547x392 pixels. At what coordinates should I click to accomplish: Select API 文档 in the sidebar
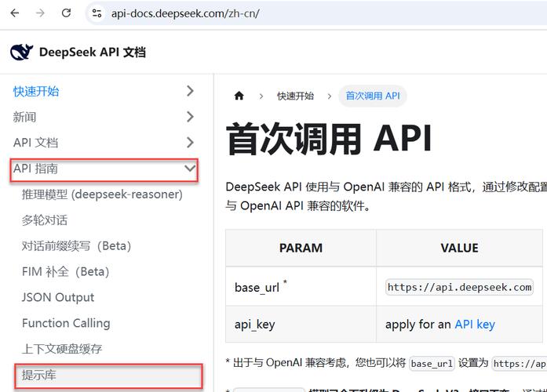35,143
